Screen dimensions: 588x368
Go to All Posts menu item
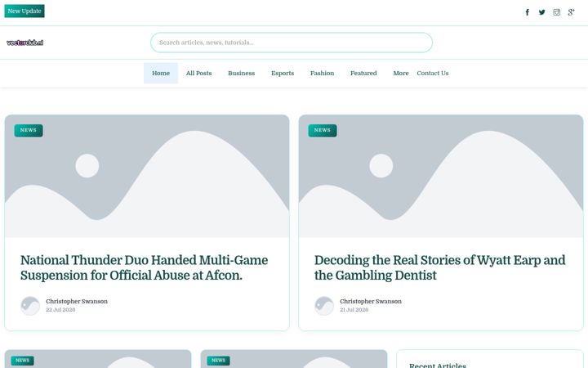click(x=198, y=74)
